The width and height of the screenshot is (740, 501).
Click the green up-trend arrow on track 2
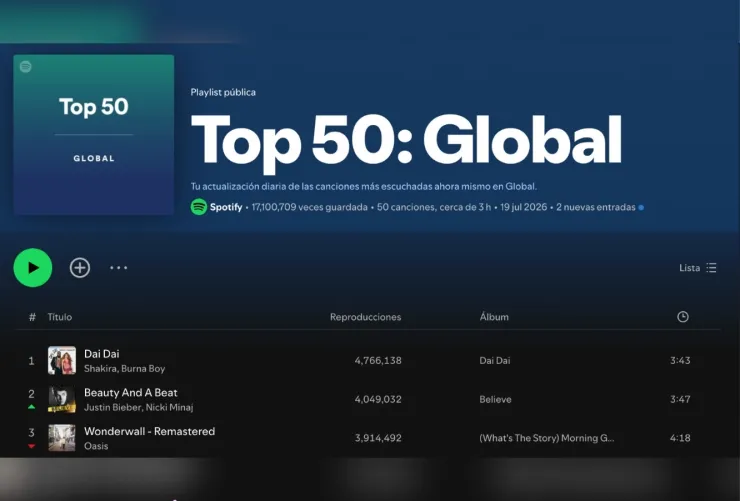point(31,407)
